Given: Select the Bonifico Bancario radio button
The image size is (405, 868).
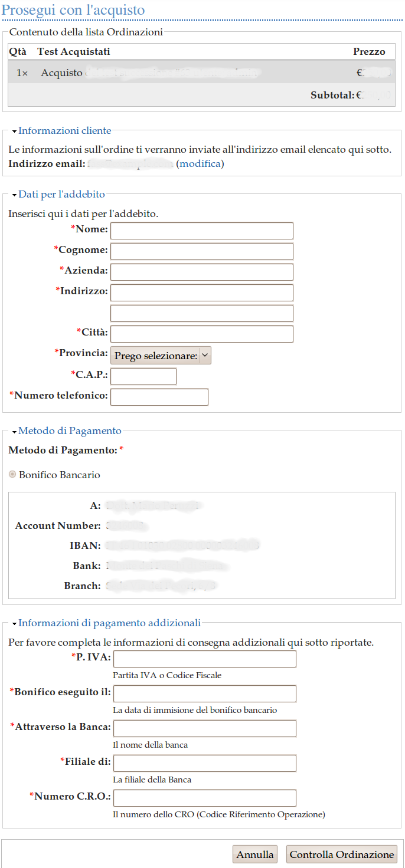Looking at the screenshot, I should [x=12, y=475].
